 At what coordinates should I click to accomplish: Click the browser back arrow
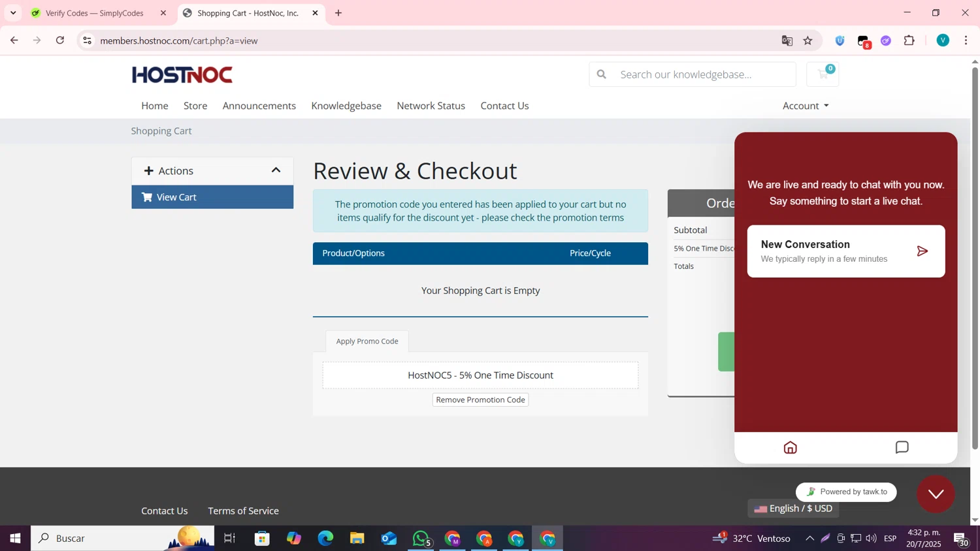[x=14, y=40]
